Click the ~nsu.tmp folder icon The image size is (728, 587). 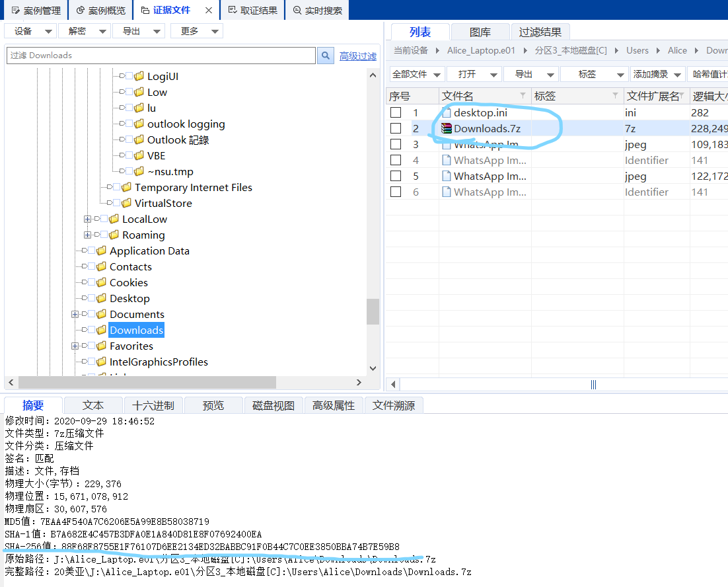139,171
